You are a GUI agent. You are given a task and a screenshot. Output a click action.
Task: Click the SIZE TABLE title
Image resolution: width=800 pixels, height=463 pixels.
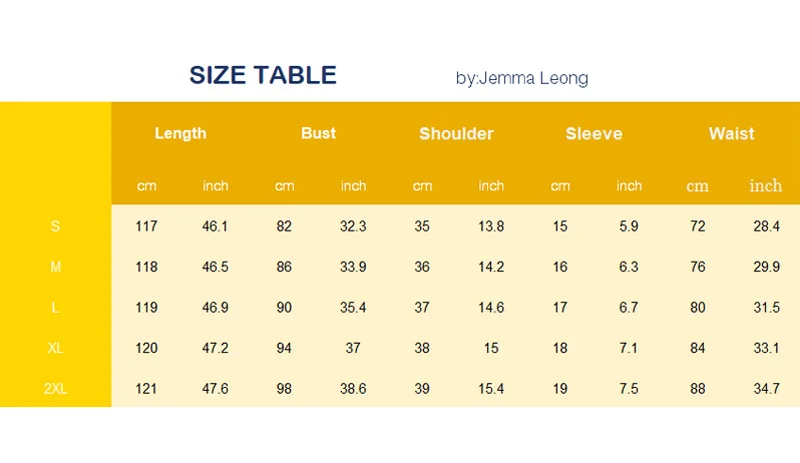coord(263,75)
